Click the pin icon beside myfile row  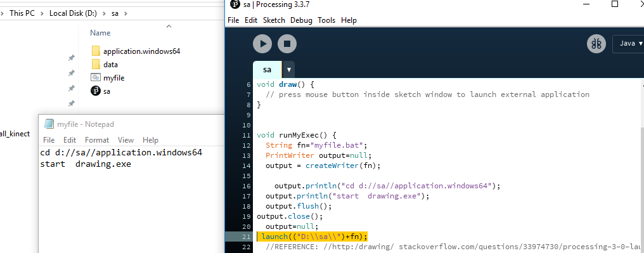(x=72, y=88)
